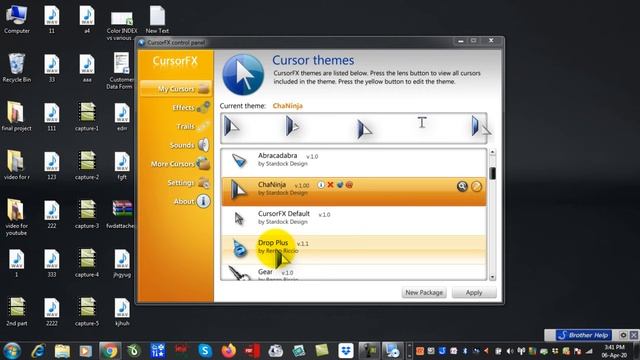The image size is (640, 360).
Task: Click the text-select I-beam cursor preview
Action: click(422, 122)
